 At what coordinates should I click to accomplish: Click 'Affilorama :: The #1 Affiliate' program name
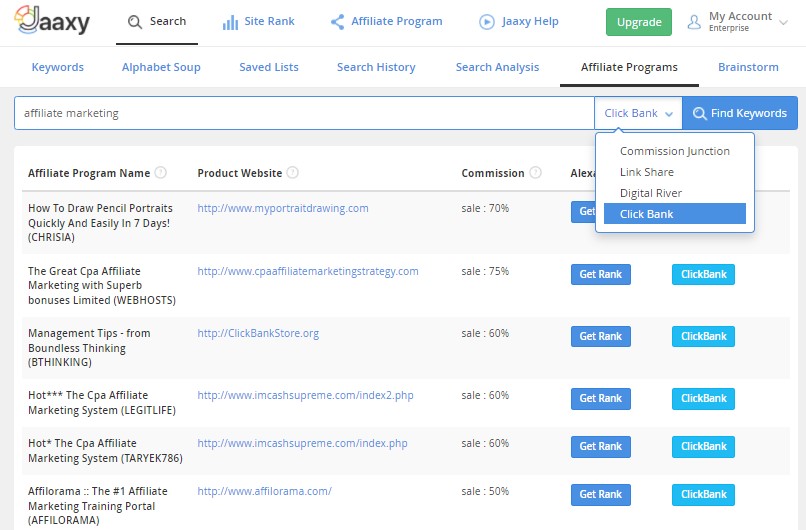[x=98, y=506]
